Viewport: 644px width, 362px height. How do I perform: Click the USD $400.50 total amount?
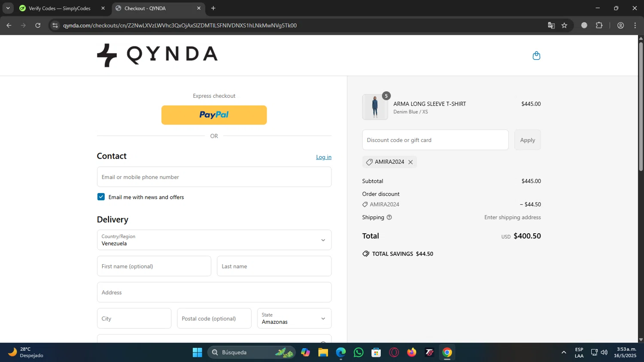tap(521, 236)
